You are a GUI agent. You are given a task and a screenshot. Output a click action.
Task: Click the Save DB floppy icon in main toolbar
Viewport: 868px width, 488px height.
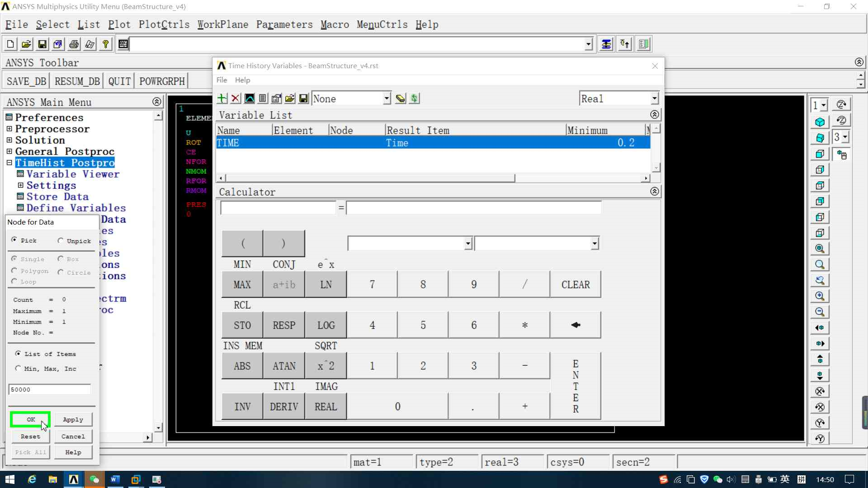pyautogui.click(x=42, y=44)
